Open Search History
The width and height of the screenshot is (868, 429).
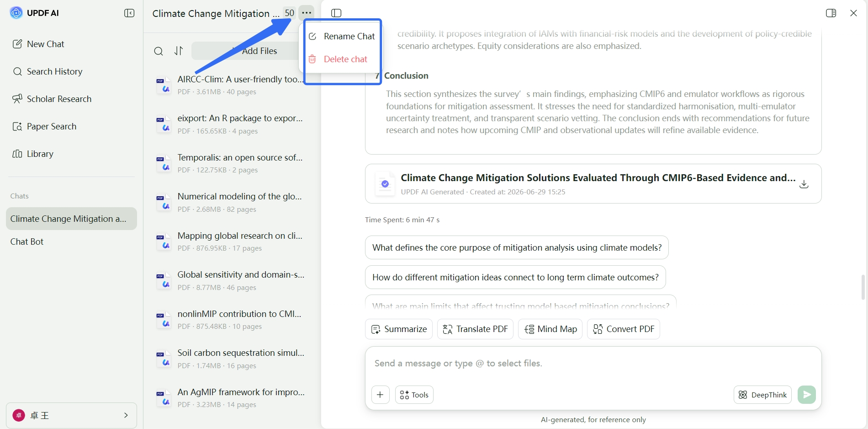tap(48, 71)
